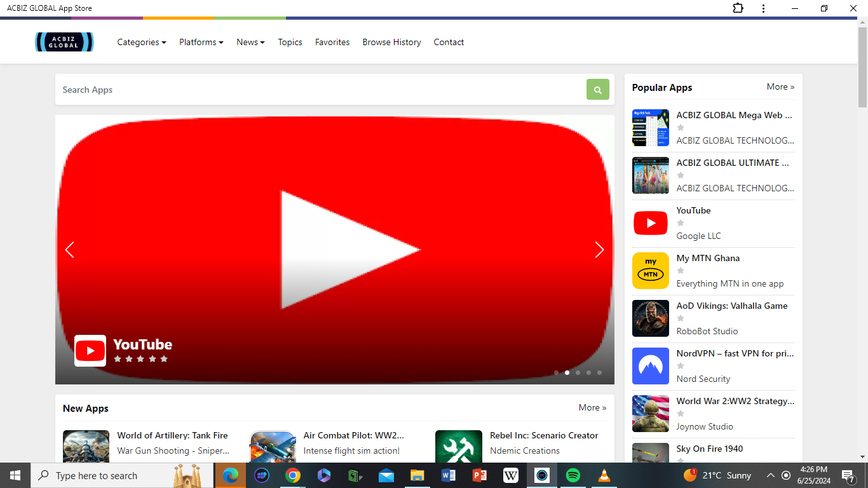Click the star under NordVPN
This screenshot has height=488, width=868.
(681, 366)
